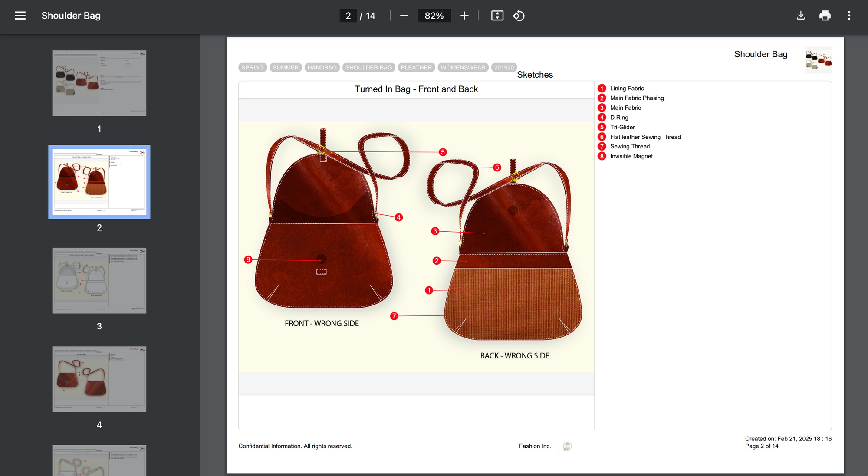Click 'Confidential Information. All rights reserved.' text

click(295, 446)
